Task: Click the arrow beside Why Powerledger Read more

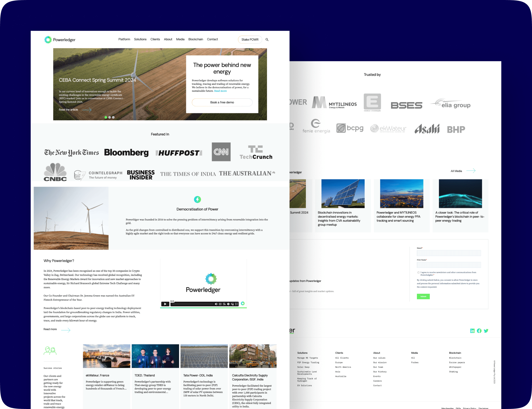Action: tap(66, 330)
